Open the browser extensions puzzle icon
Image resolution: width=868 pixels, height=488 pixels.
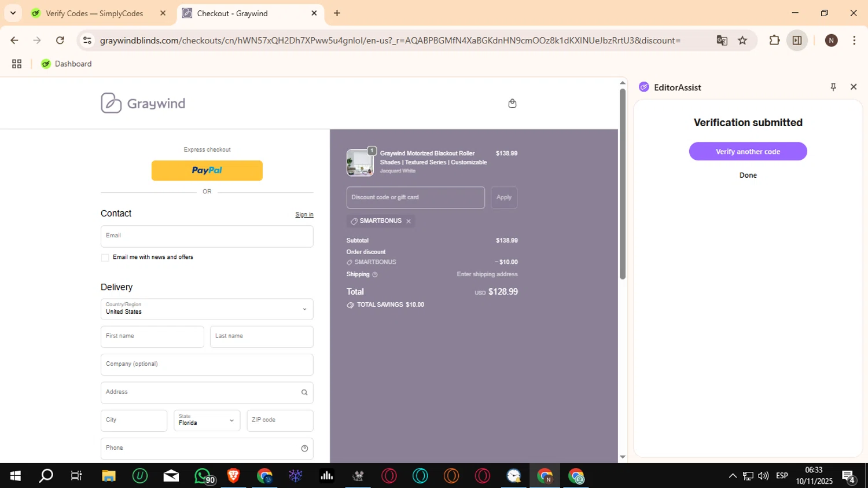(x=774, y=40)
